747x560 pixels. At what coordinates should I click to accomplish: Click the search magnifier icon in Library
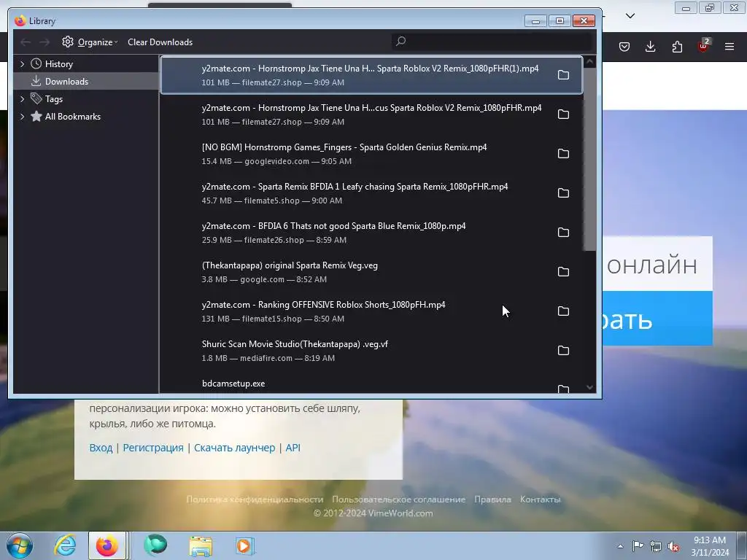point(400,42)
